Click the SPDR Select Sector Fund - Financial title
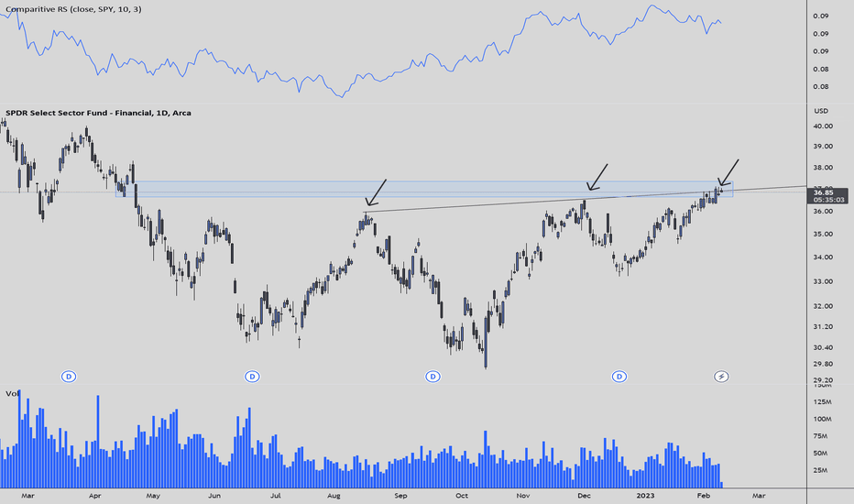This screenshot has height=504, width=854. [98, 113]
